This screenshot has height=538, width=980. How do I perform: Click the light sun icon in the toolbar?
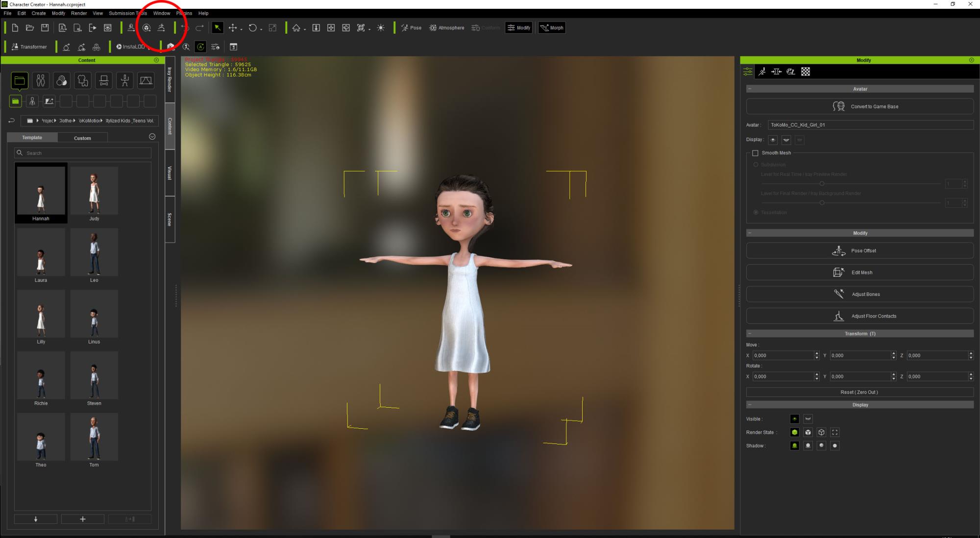(381, 28)
